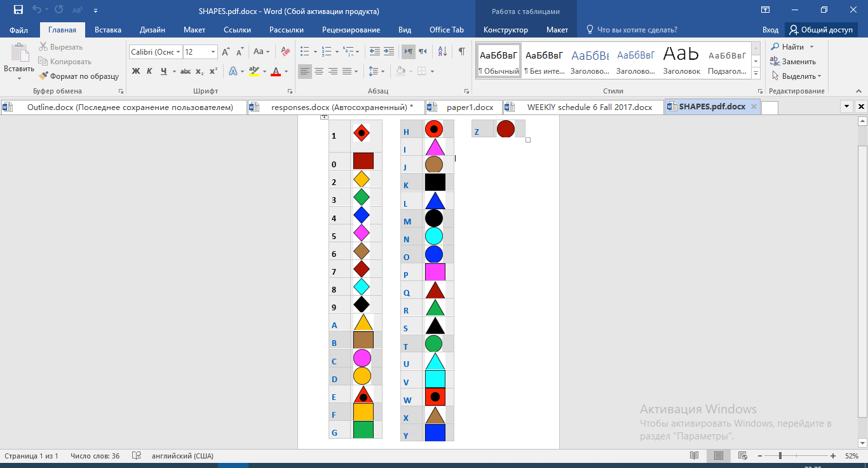Screen dimensions: 868x468
Task: Click the multilevel list icon
Action: coord(349,52)
